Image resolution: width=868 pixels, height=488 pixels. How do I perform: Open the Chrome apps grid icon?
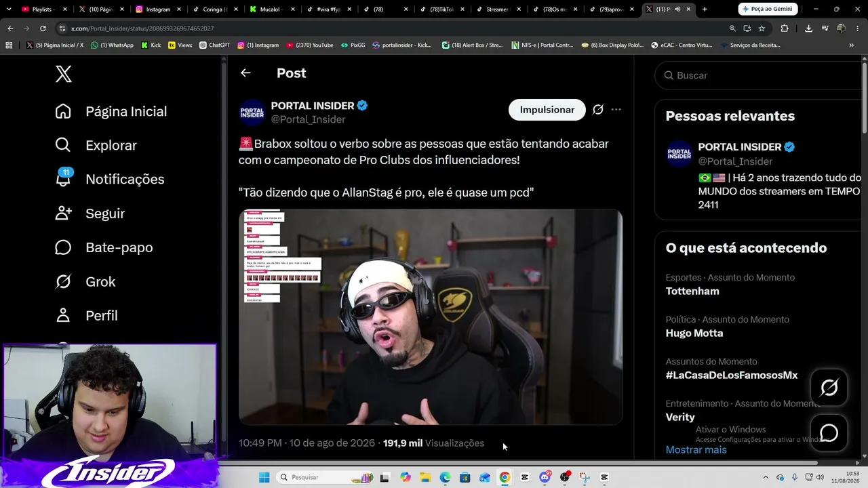coord(9,45)
